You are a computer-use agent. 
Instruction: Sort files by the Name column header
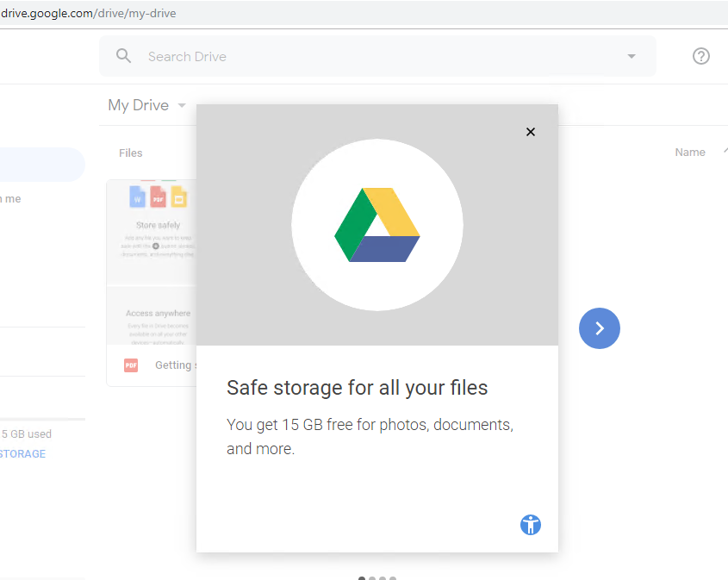[689, 153]
